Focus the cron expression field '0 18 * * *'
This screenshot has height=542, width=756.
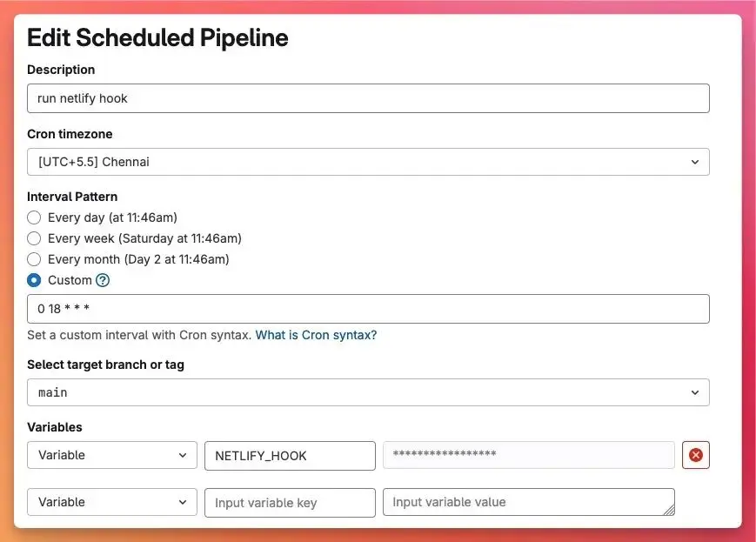(368, 309)
